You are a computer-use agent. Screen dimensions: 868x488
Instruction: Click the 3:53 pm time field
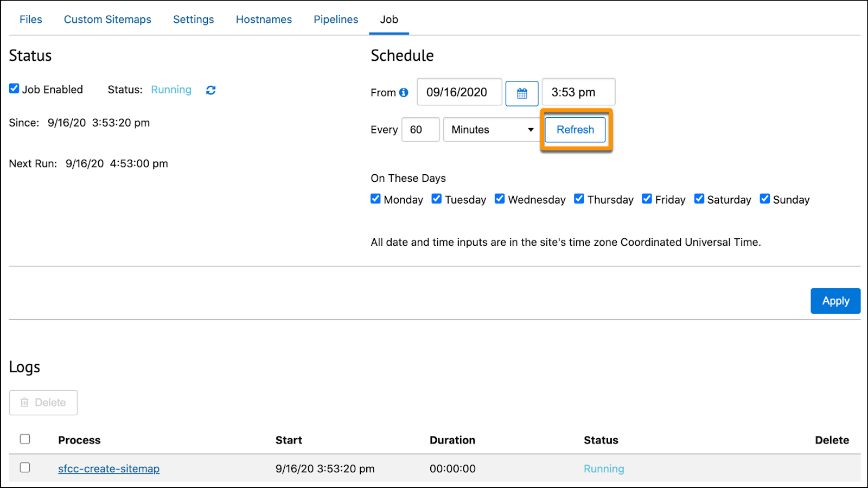[578, 92]
